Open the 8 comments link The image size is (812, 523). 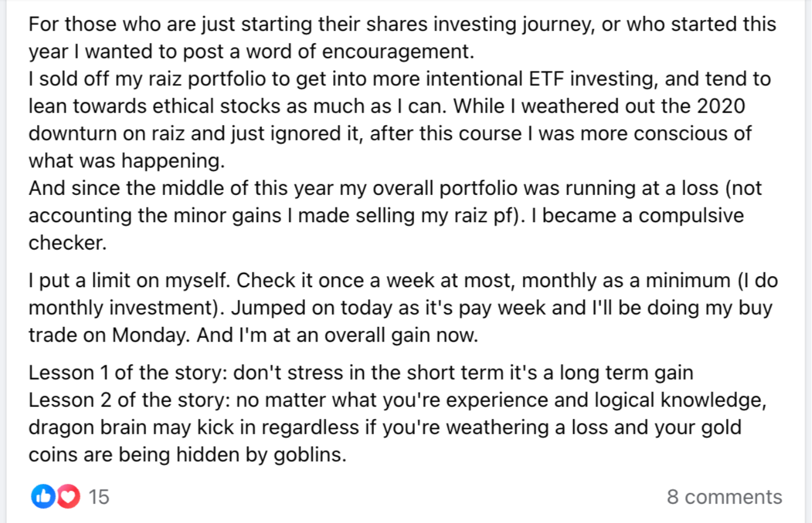tap(724, 497)
